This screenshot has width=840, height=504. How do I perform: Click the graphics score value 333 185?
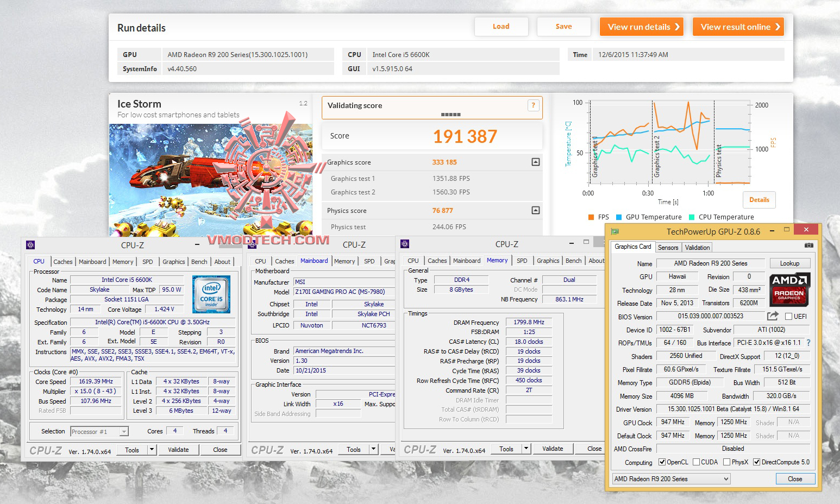click(x=444, y=162)
